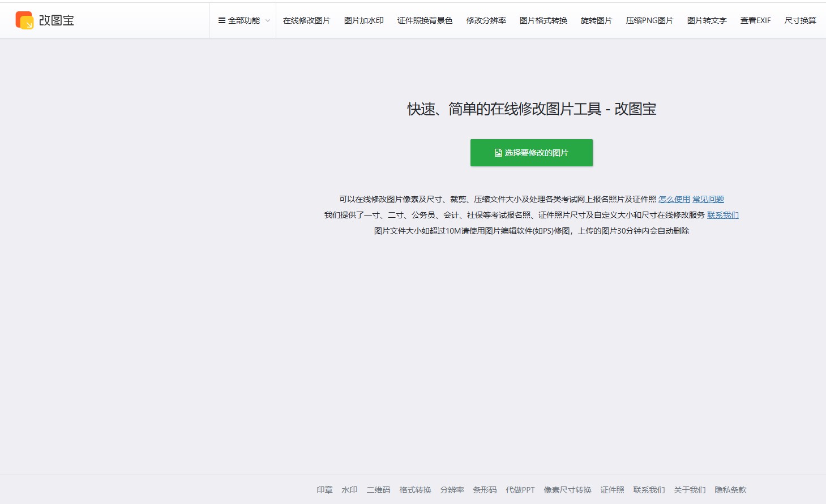Image resolution: width=826 pixels, height=504 pixels.
Task: Open 压缩PNG图片 in navigation
Action: (x=650, y=20)
